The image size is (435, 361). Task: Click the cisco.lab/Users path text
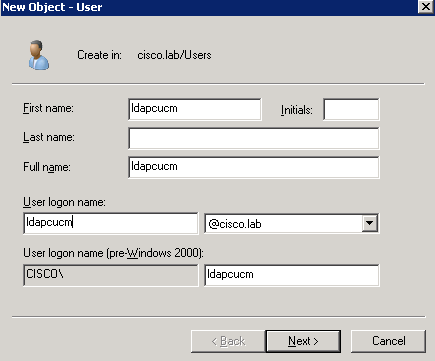(174, 55)
